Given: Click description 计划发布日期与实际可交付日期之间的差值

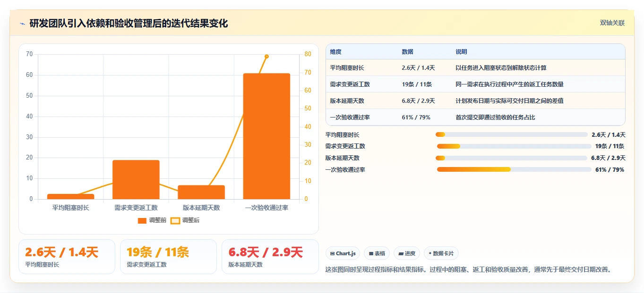Looking at the screenshot, I should (x=509, y=101).
